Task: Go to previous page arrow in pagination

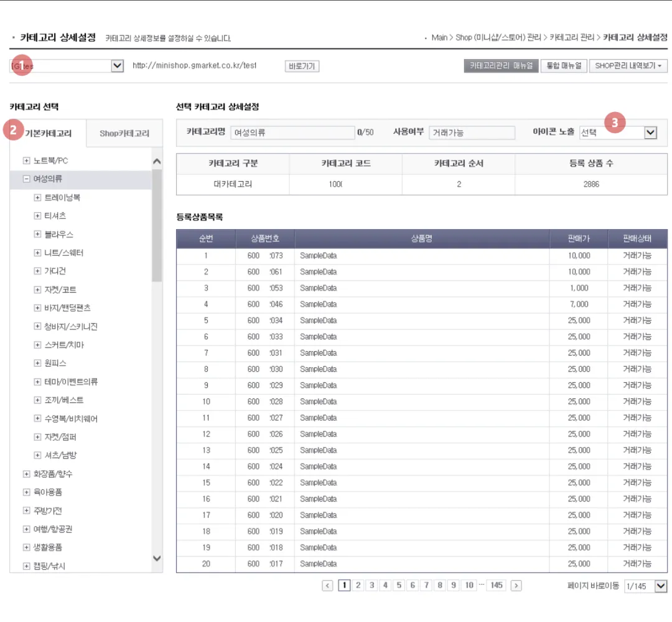Action: coord(327,585)
